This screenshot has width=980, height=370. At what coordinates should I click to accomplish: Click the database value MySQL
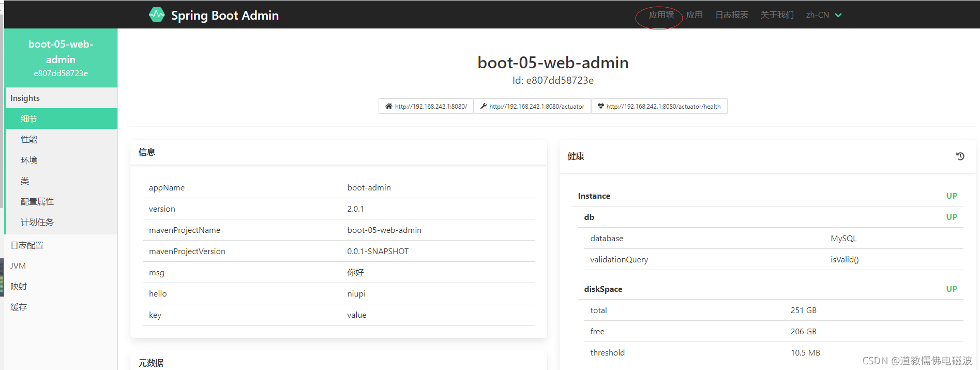pyautogui.click(x=843, y=238)
